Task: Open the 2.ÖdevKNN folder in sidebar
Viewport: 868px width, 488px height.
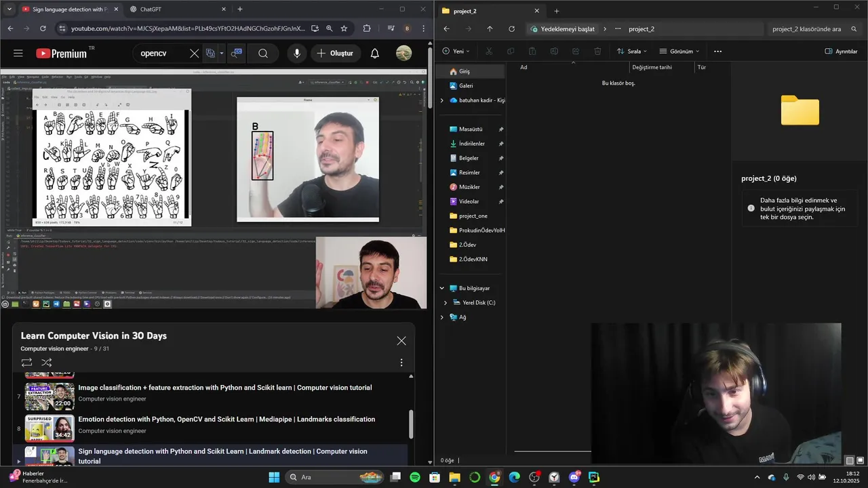Action: pyautogui.click(x=471, y=260)
